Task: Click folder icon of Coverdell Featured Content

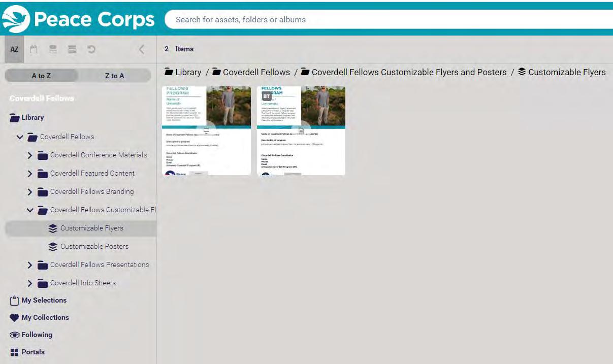Action: pos(43,174)
